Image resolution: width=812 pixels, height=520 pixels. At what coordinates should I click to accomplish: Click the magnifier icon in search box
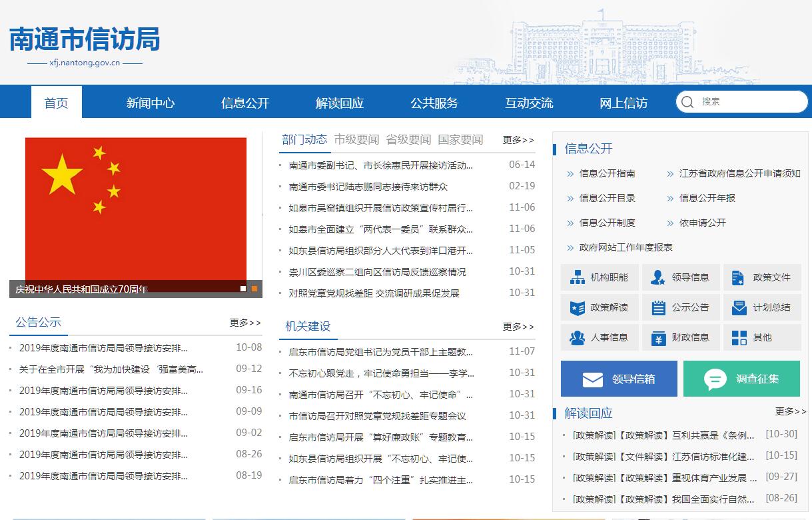pos(687,102)
